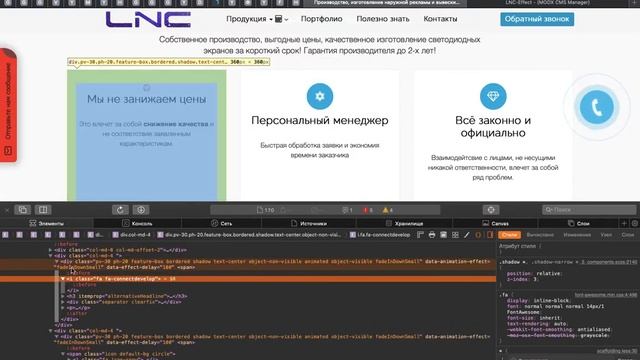Select the i class fa-connectdevelop row
The image size is (640, 360).
click(x=248, y=279)
